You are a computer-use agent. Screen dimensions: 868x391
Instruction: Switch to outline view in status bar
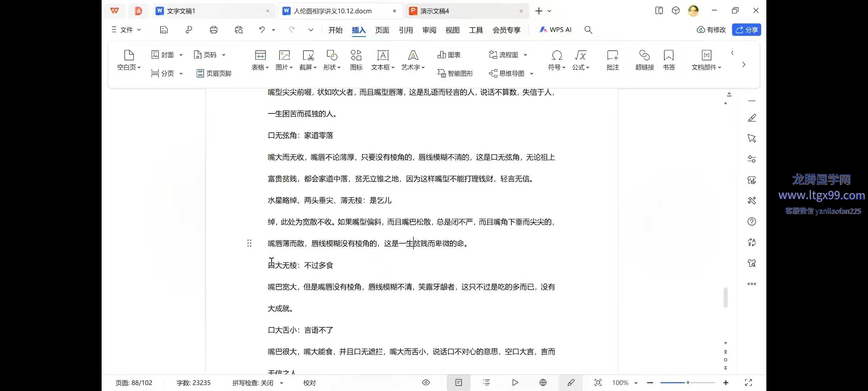click(486, 383)
